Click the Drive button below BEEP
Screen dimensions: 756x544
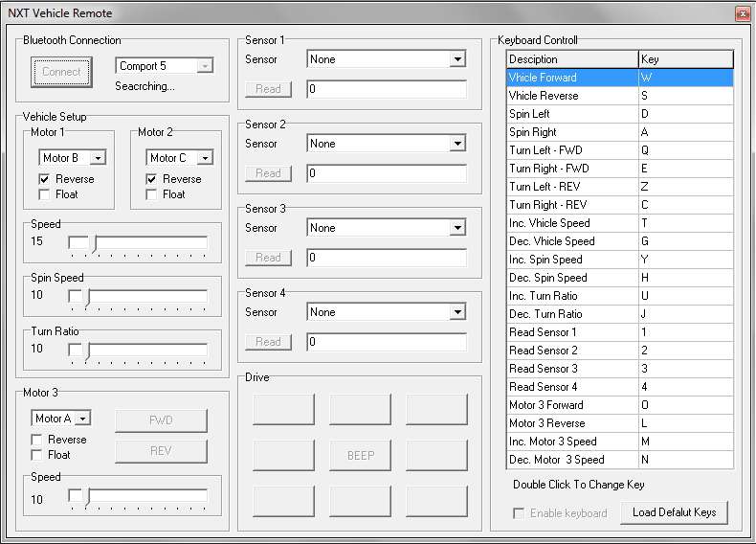tap(360, 501)
